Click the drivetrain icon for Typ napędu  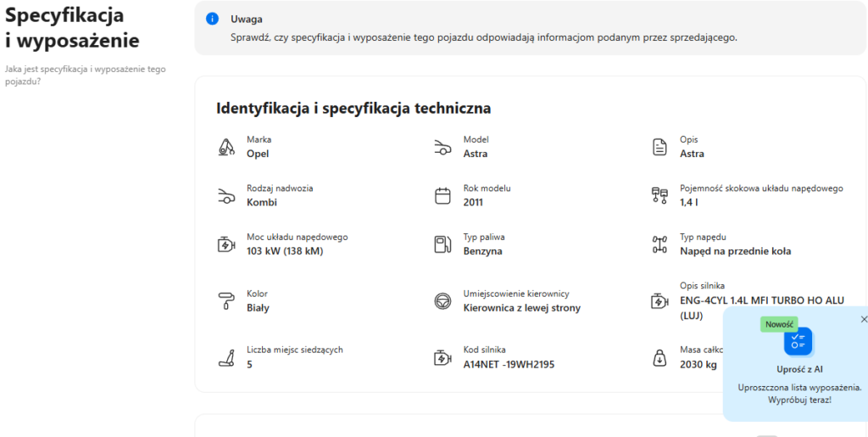click(x=659, y=245)
